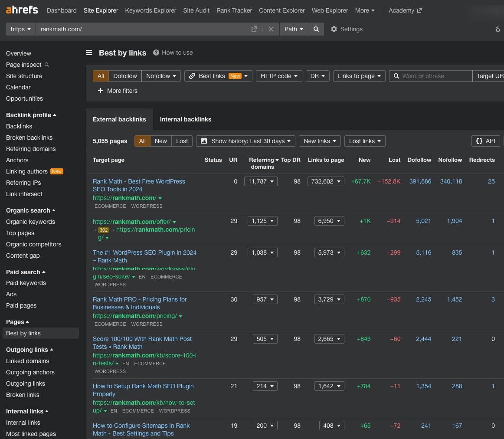The height and width of the screenshot is (439, 504).
Task: Expand the More menu in top navigation
Action: (364, 10)
